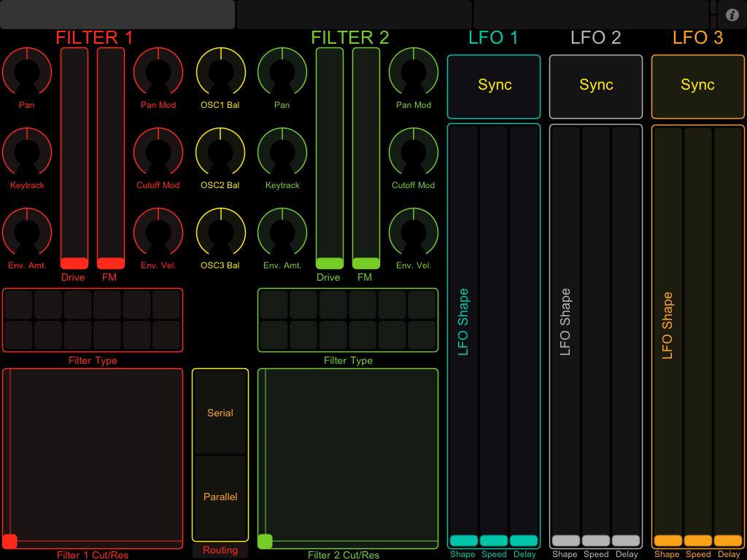Select first pad in Filter 1 Type grid
Image resolution: width=747 pixels, height=560 pixels.
coord(18,305)
